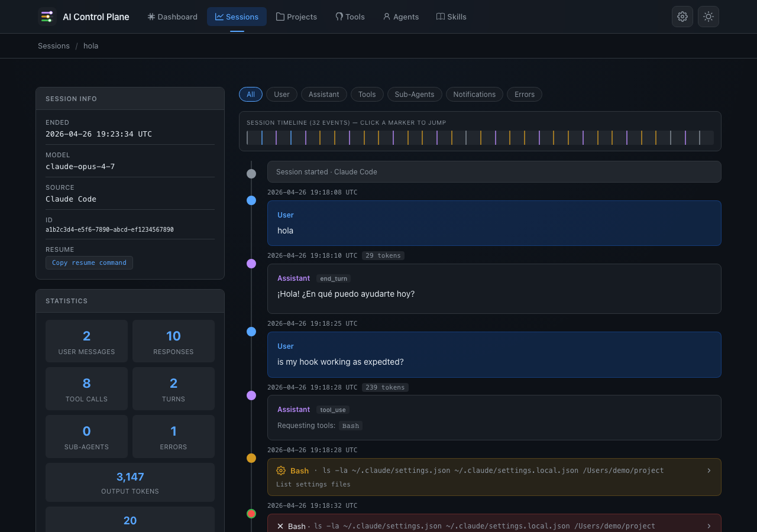
Task: Filter the timeline to Notifications
Action: 474,95
